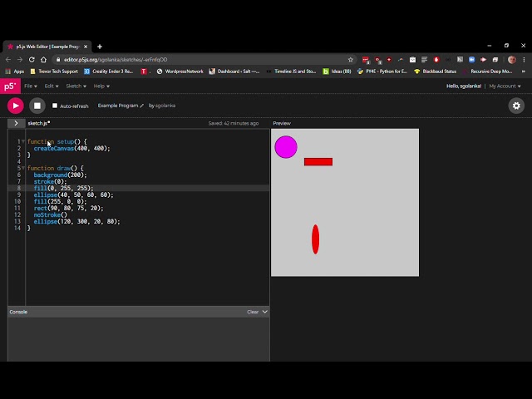Click the red droplet extension icon
Viewport: 532px width, 399px height.
[x=436, y=60]
